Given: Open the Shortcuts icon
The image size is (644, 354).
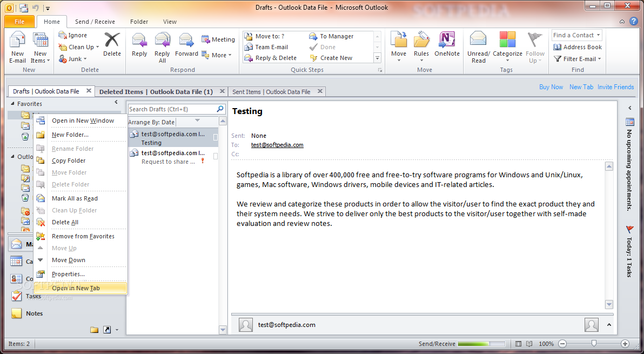Looking at the screenshot, I should point(107,330).
